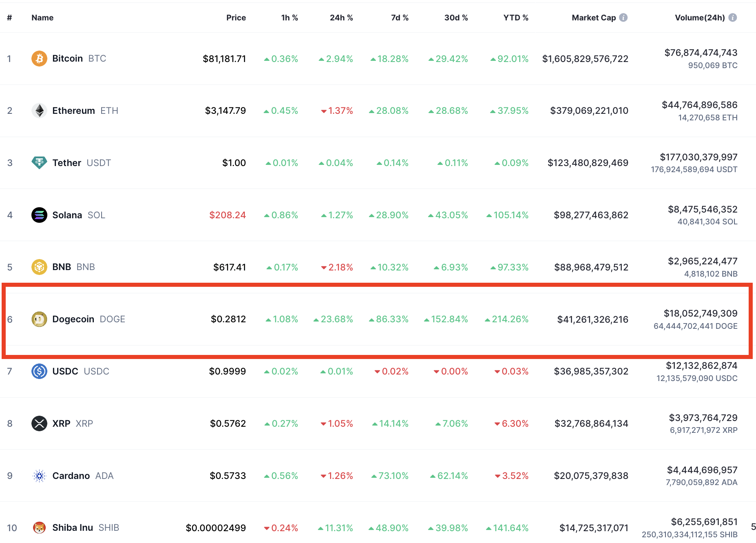Click the Solana SOL logo icon
This screenshot has width=756, height=543.
tap(39, 215)
